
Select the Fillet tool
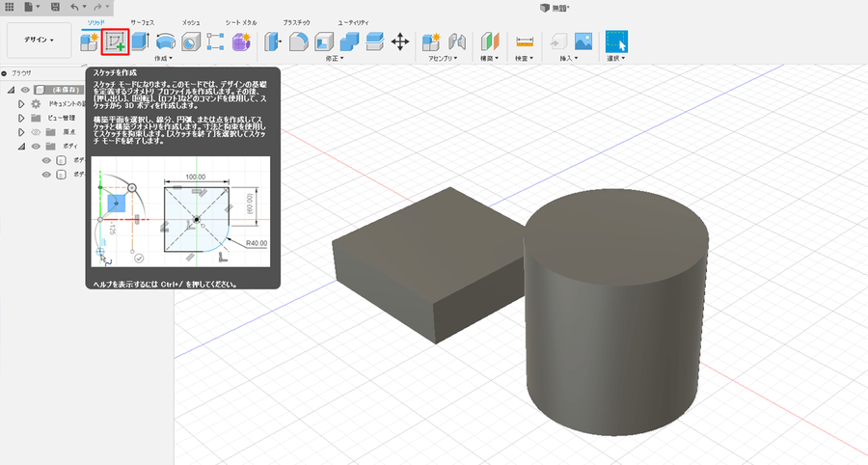[x=298, y=41]
